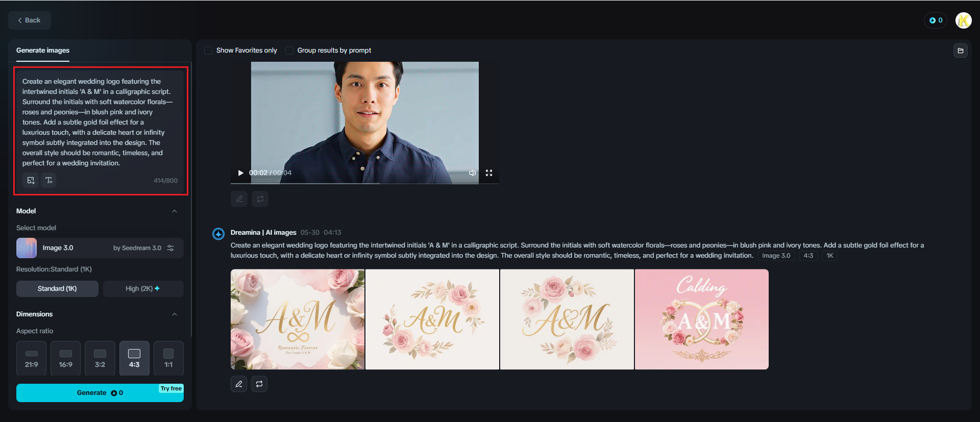Open second A&M logo thumbnail
980x422 pixels.
pyautogui.click(x=432, y=319)
